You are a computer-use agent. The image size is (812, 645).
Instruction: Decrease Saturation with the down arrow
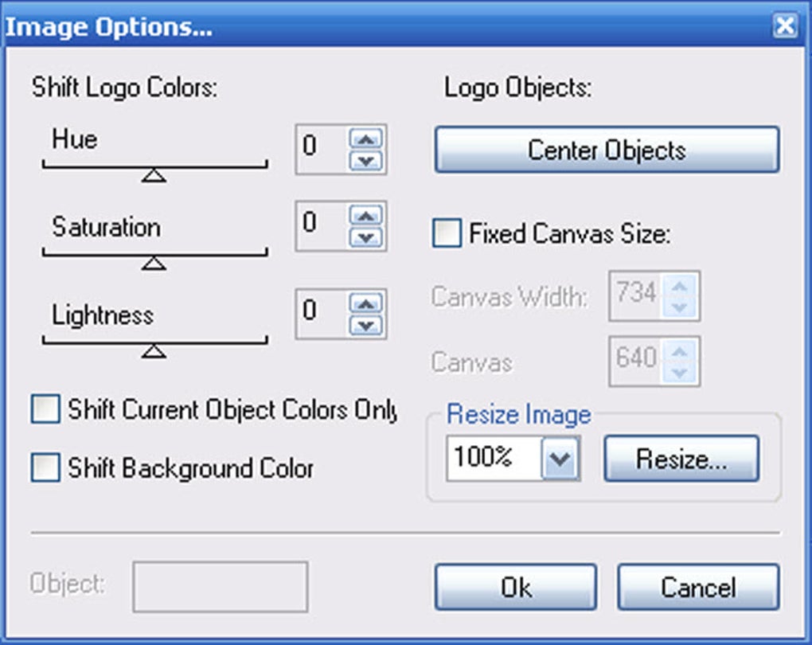pyautogui.click(x=365, y=237)
